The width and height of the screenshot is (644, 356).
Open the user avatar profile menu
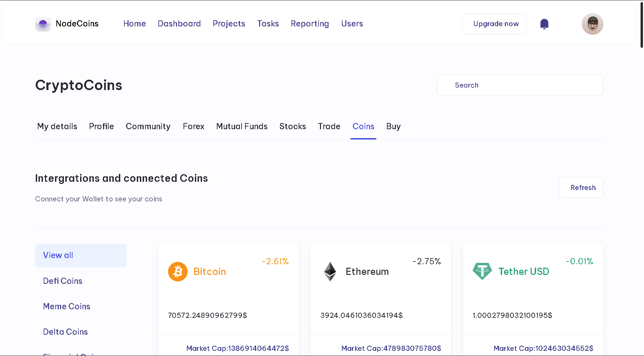pyautogui.click(x=592, y=24)
